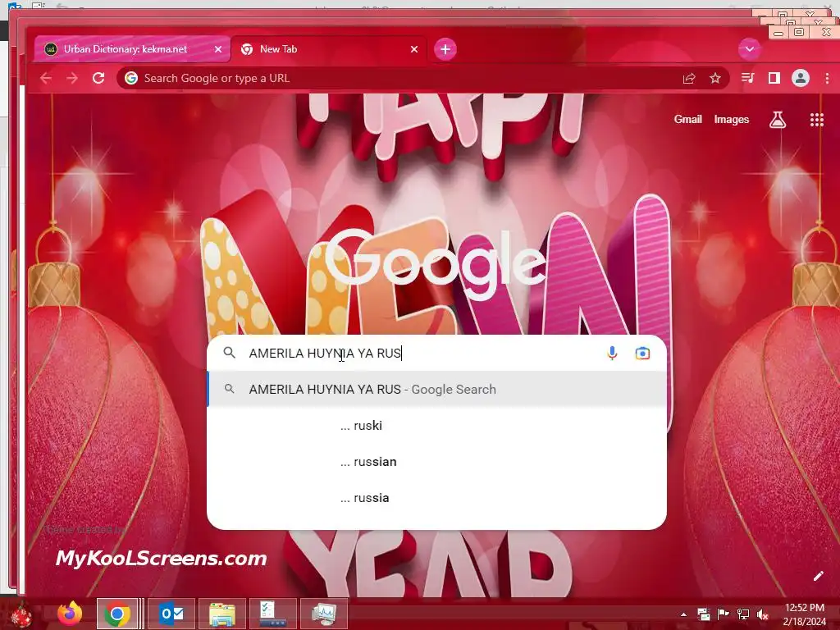Open the checklist app on the taskbar

(272, 614)
